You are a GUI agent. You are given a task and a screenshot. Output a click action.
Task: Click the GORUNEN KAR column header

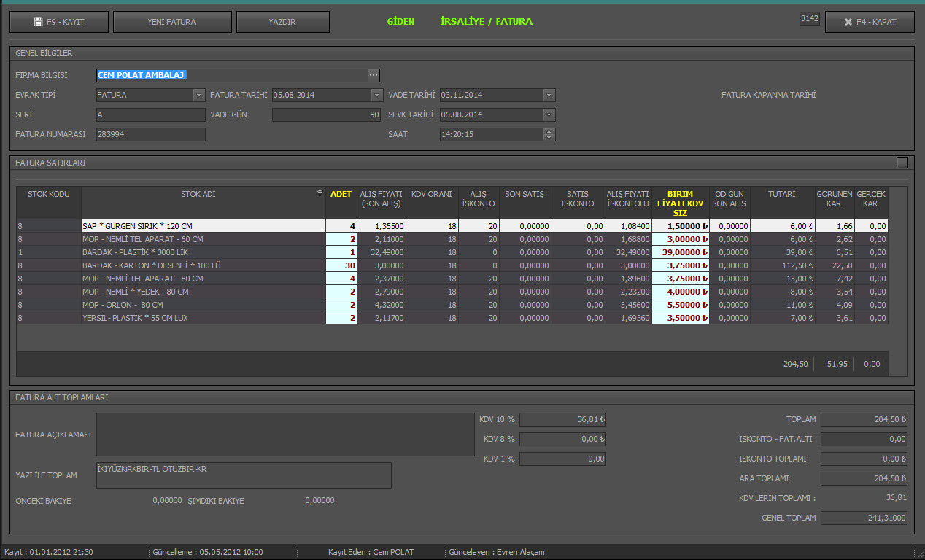835,203
